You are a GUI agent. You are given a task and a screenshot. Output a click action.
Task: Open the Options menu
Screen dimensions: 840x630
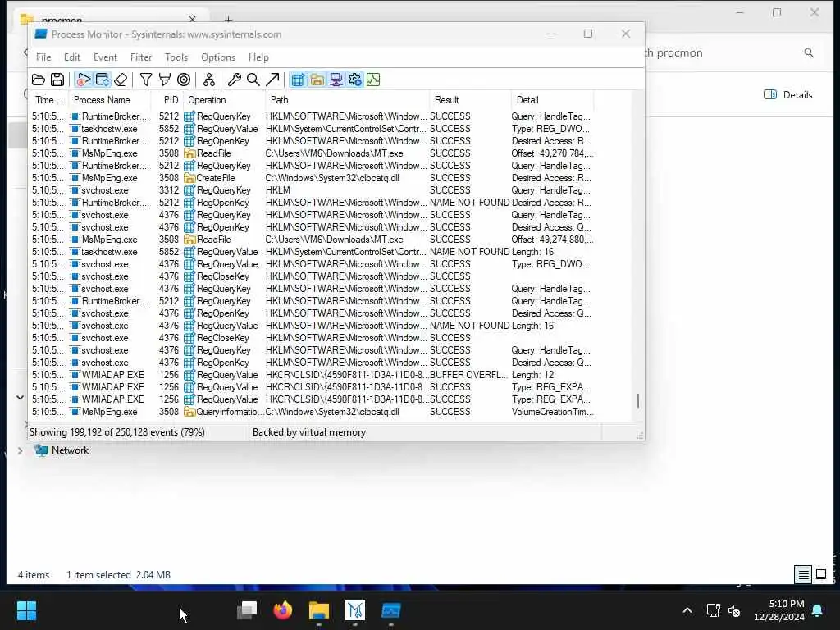point(218,57)
